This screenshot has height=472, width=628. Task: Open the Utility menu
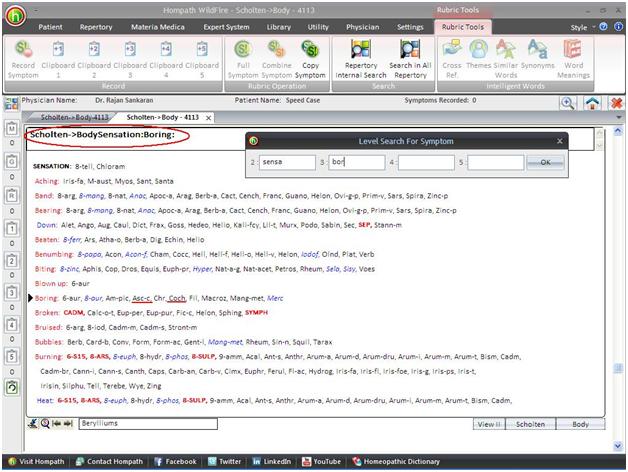(318, 27)
